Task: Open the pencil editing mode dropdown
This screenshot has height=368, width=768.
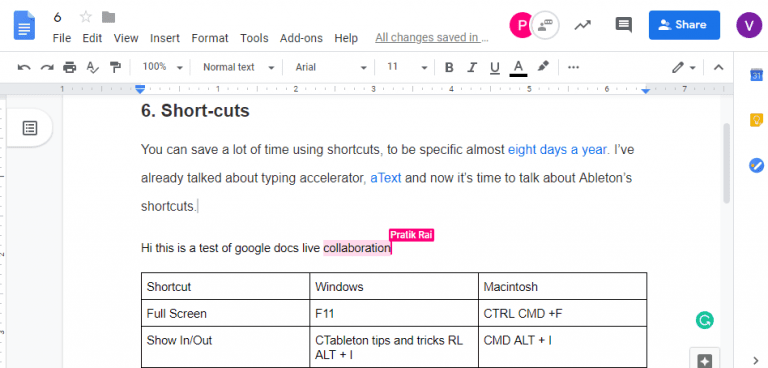Action: (x=684, y=68)
